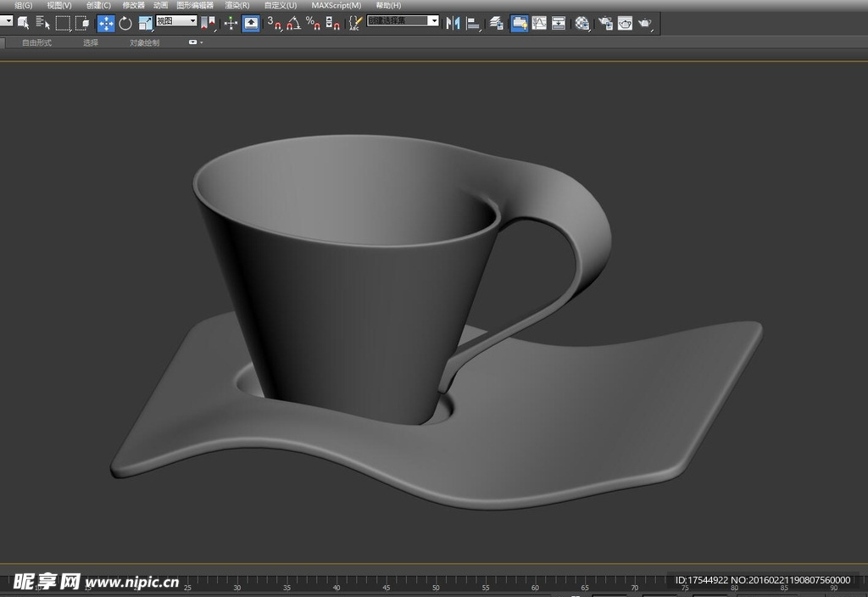Open the Schematic View icon
Viewport: 868px width, 597px height.
click(559, 23)
